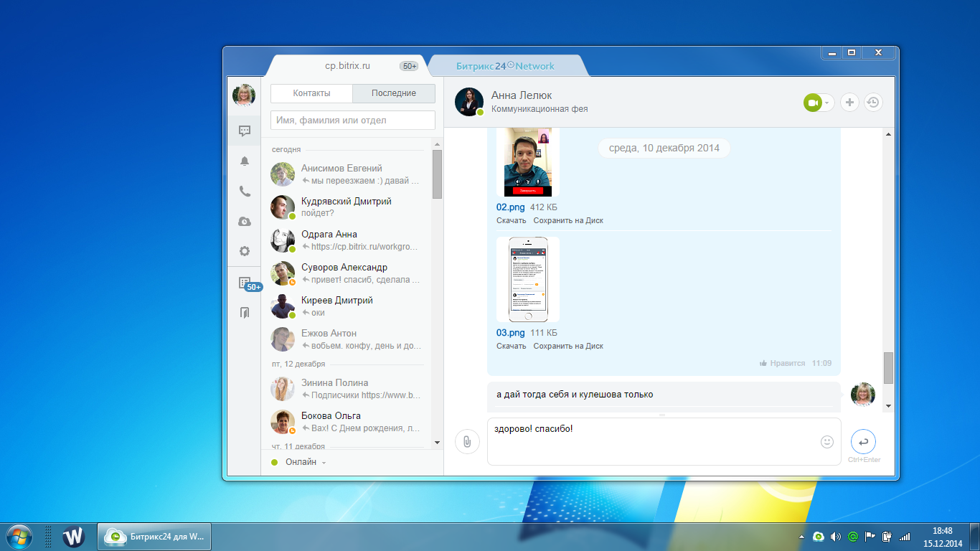Click own profile avatar at sidebar top
This screenshot has height=551, width=980.
244,95
